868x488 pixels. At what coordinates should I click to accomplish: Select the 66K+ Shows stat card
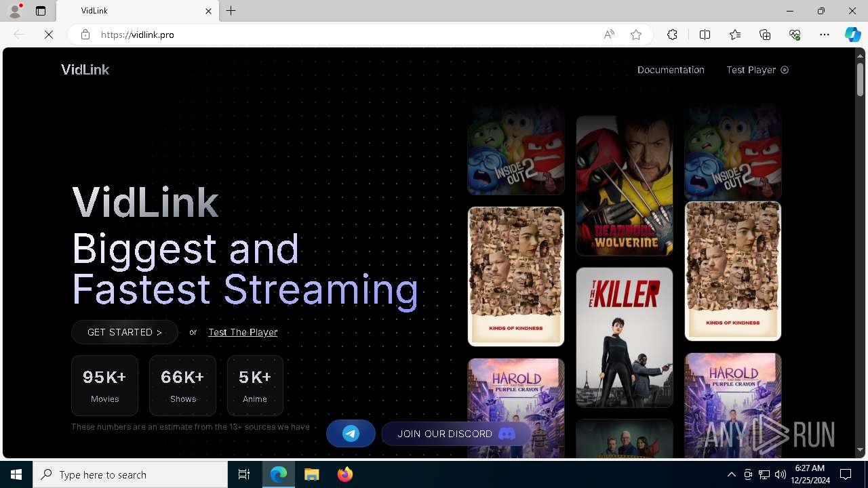click(182, 386)
